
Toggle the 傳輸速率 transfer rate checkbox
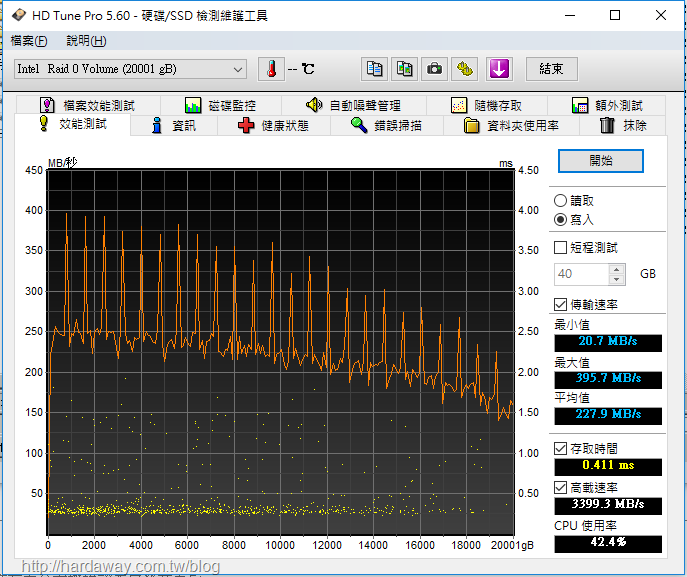tap(560, 304)
